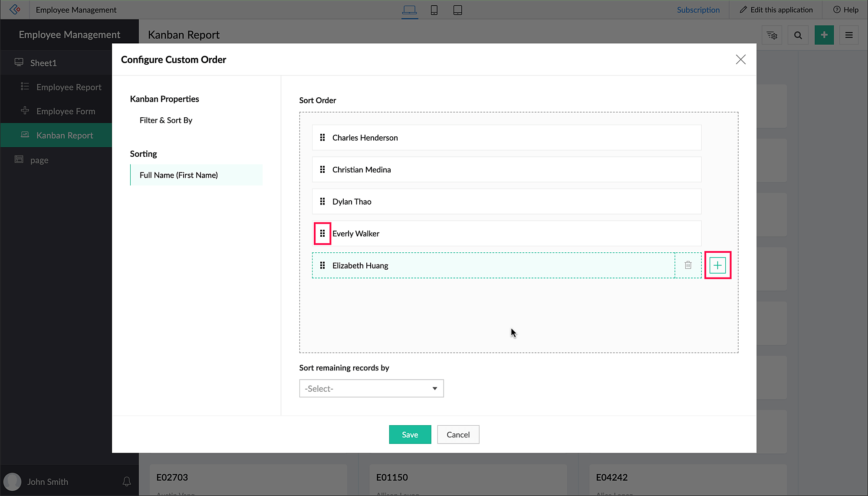Image resolution: width=868 pixels, height=496 pixels.
Task: Click the drag handle for Everly Walker
Action: [322, 234]
